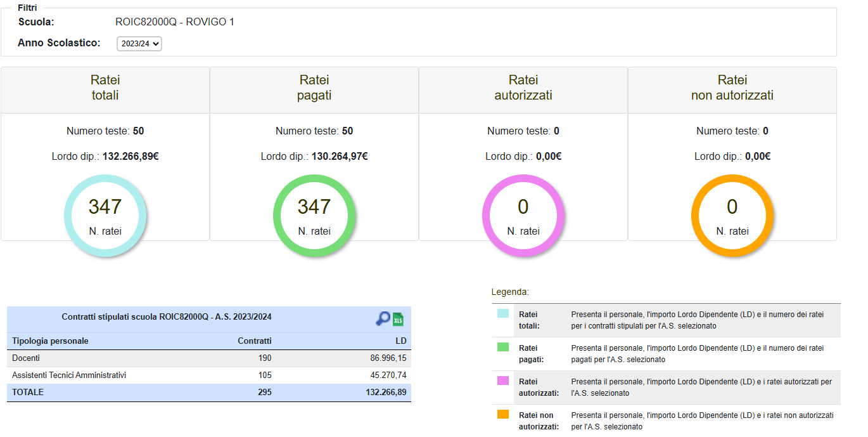Select the Assistenti Tecnici Amministrativi row
Image resolution: width=868 pixels, height=437 pixels.
(x=209, y=375)
